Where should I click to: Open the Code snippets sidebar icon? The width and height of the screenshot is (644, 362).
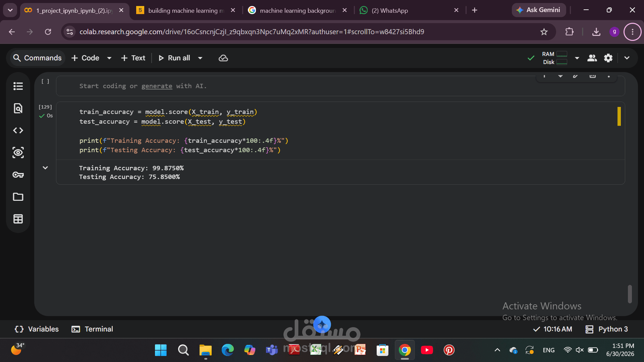click(x=18, y=130)
